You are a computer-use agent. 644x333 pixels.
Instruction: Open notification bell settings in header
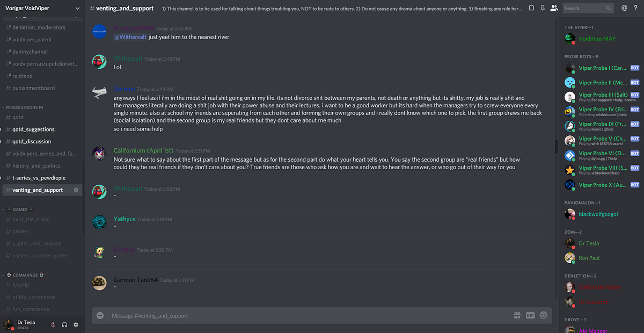531,8
